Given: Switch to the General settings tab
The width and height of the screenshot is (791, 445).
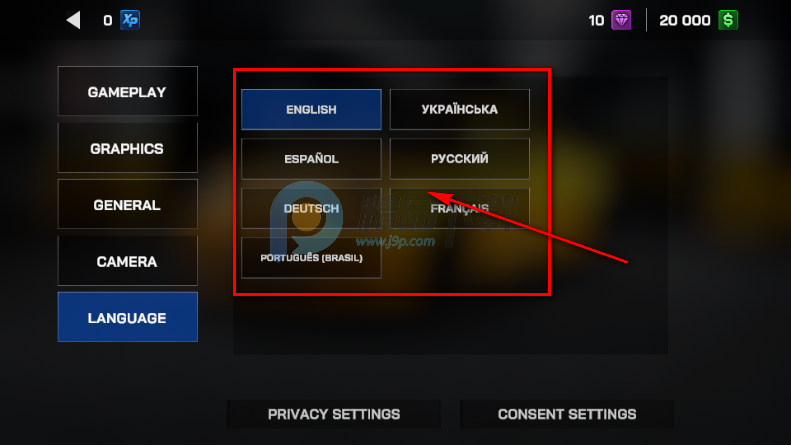Looking at the screenshot, I should click(x=128, y=204).
